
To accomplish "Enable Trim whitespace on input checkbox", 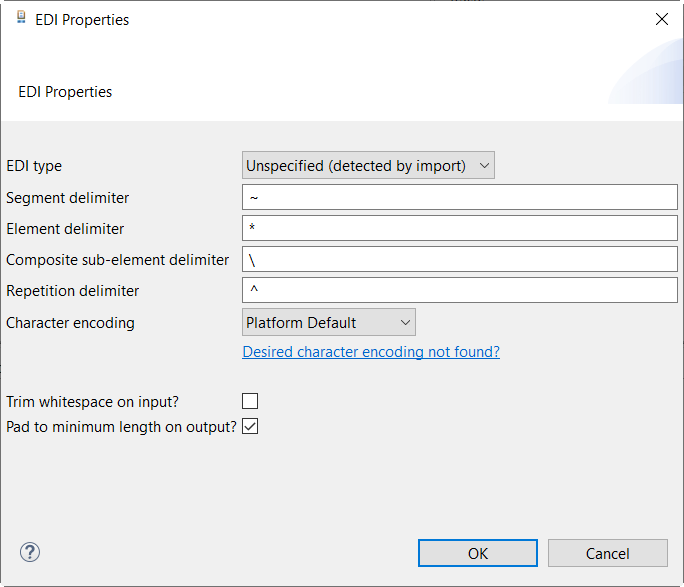I will [250, 401].
